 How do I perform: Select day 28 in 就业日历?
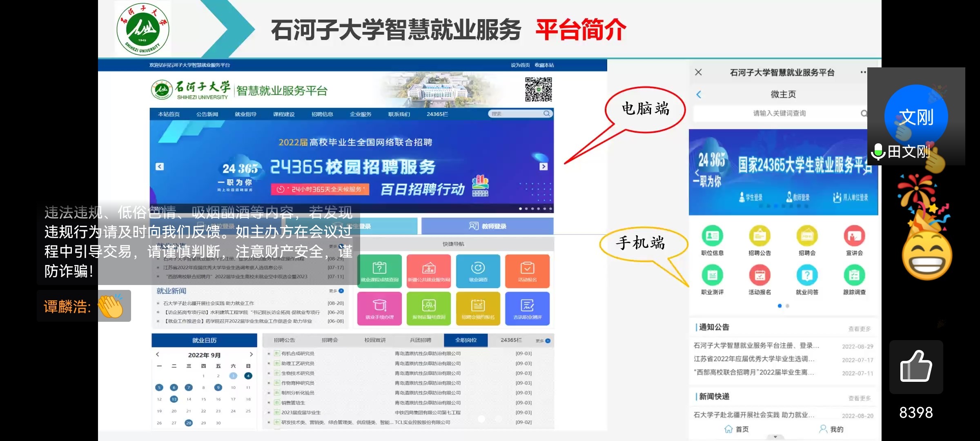pos(189,423)
